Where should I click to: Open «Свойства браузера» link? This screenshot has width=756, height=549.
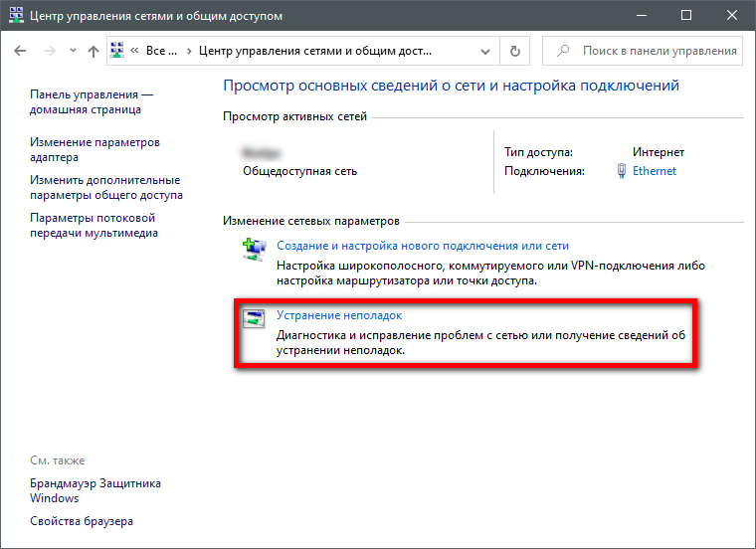[x=82, y=521]
